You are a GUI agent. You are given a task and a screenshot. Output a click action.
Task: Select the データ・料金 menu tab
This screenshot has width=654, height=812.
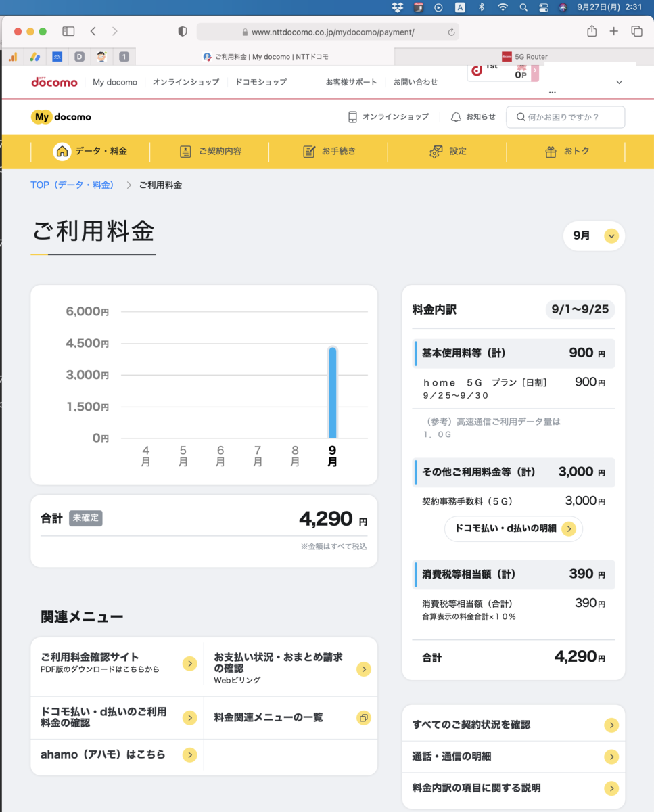91,152
